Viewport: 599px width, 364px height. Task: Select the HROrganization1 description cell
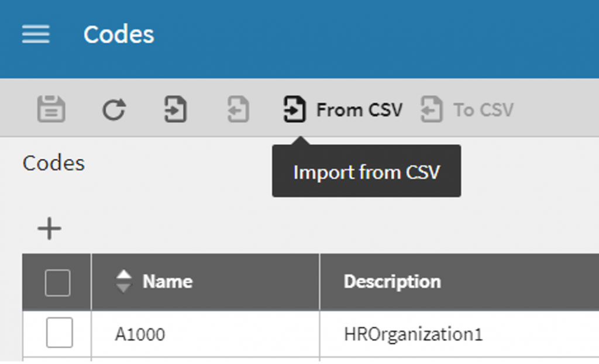(413, 334)
